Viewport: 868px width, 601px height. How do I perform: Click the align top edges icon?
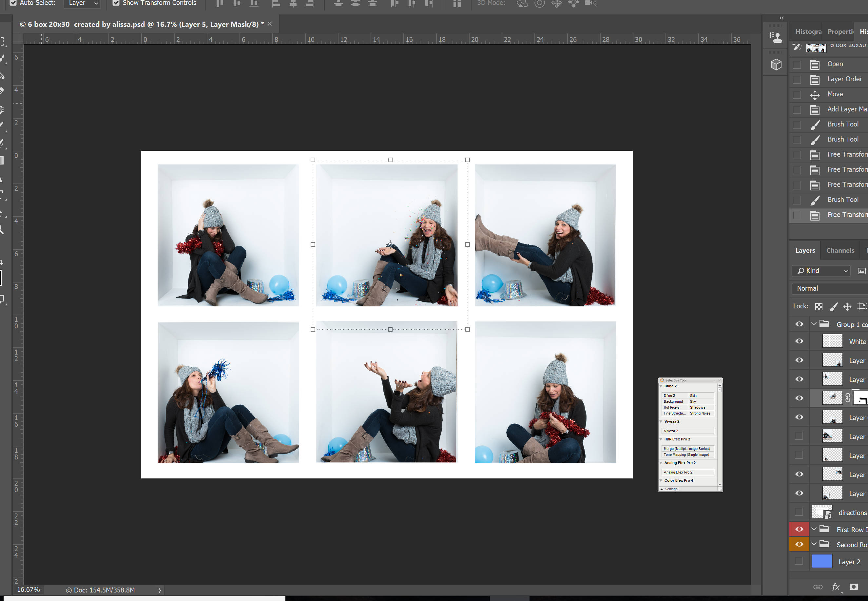(x=220, y=3)
